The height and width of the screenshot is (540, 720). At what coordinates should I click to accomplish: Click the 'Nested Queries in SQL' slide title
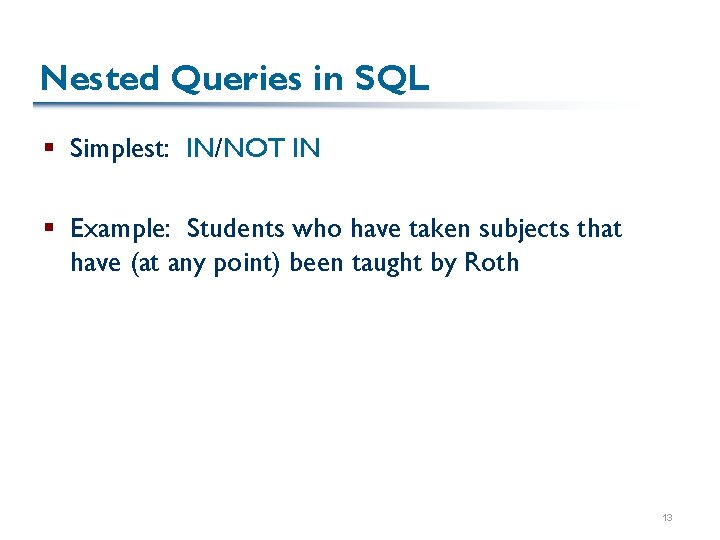tap(234, 78)
